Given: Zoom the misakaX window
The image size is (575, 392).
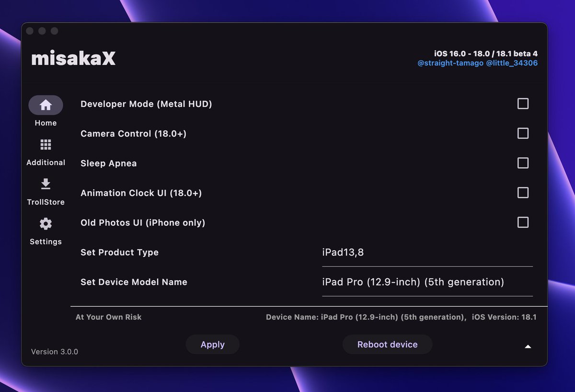Looking at the screenshot, I should pos(55,31).
